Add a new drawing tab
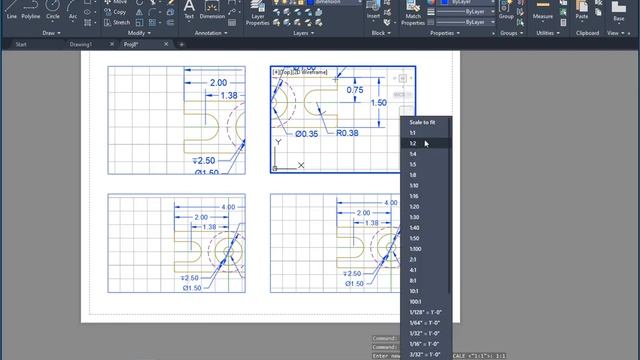The height and width of the screenshot is (360, 640). click(182, 44)
